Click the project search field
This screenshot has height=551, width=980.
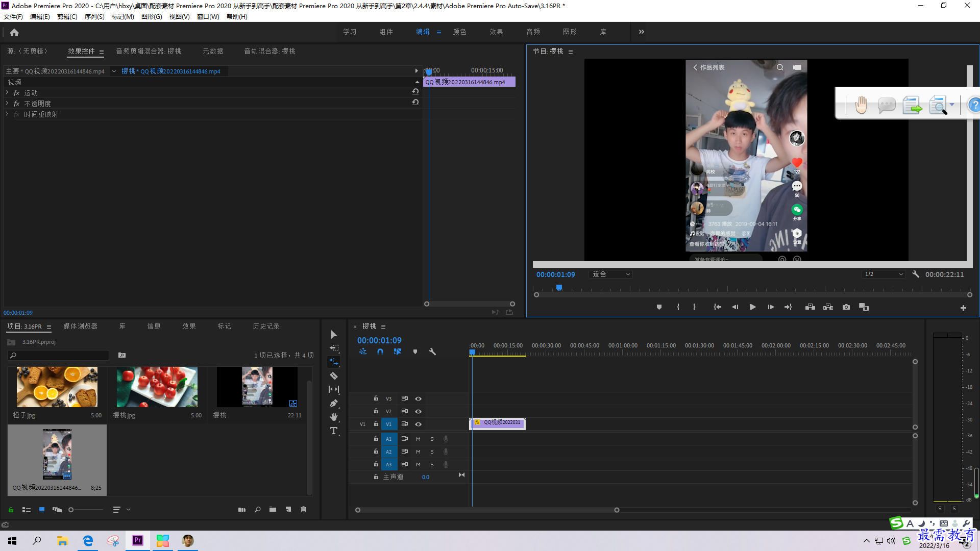pyautogui.click(x=59, y=355)
